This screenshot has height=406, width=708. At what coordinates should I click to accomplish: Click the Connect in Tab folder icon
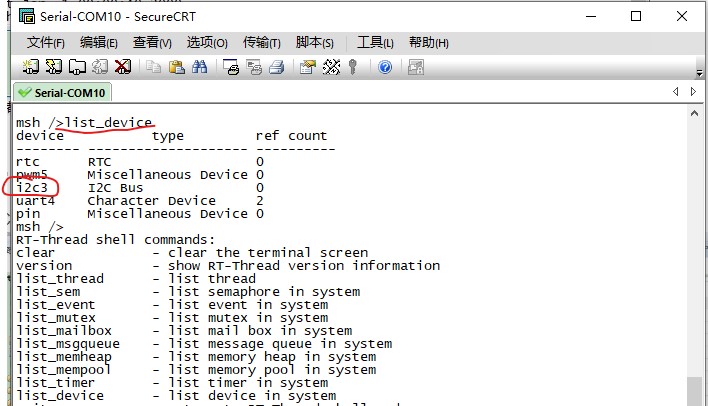coord(77,67)
